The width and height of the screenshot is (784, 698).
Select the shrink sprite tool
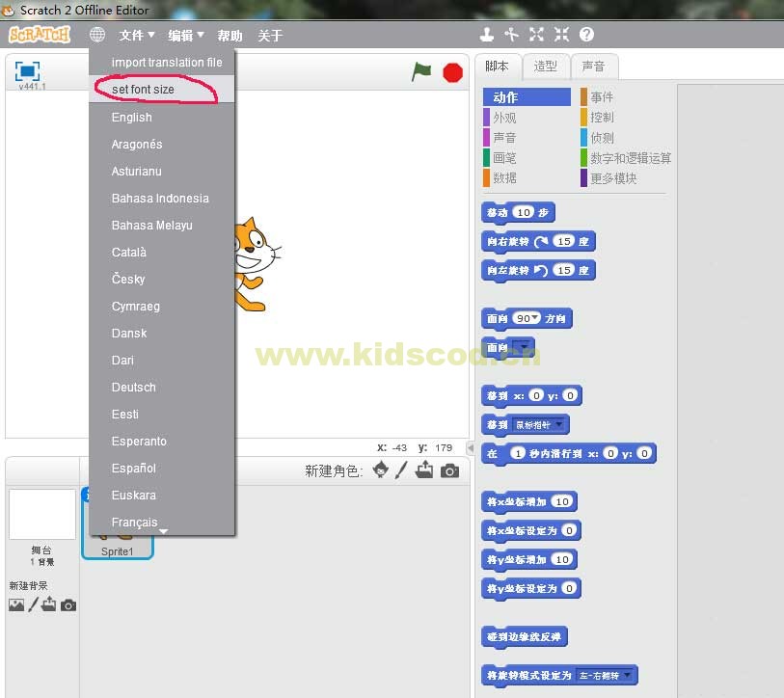[561, 34]
